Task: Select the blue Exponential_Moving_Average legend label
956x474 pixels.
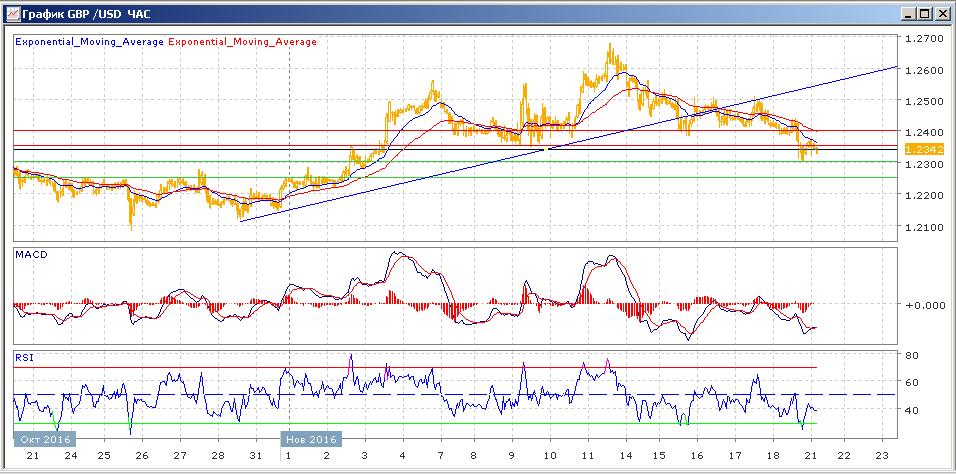Action: [90, 42]
